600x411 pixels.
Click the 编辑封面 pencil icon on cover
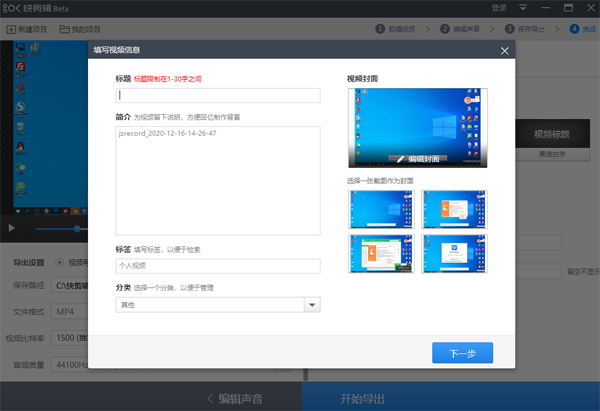[x=400, y=159]
